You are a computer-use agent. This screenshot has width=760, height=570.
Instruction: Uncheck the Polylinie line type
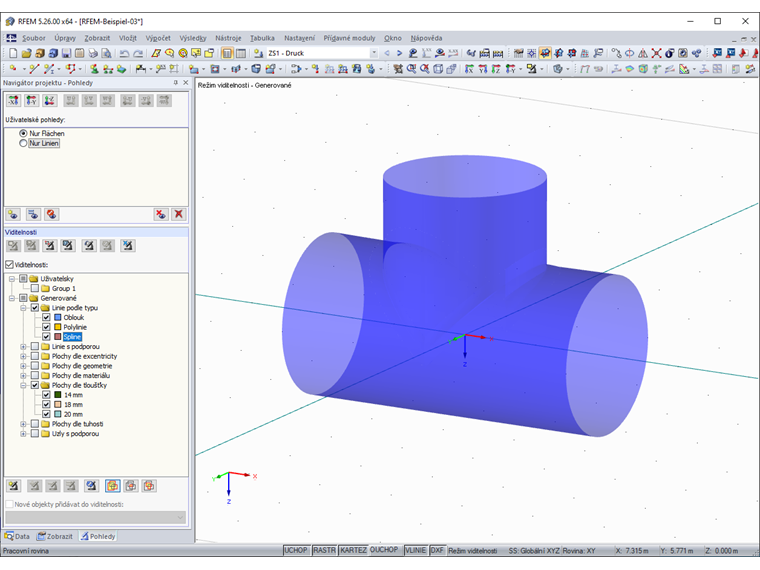point(46,327)
